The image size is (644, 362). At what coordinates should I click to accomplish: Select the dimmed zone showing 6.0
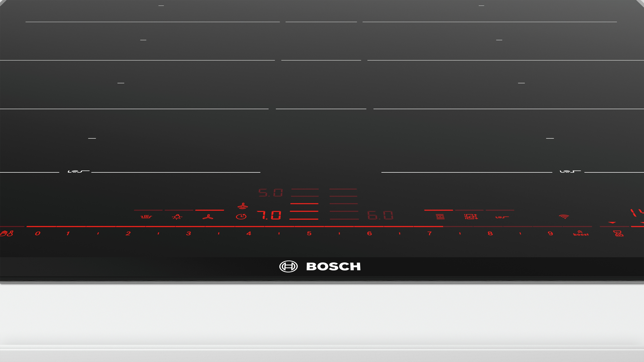tap(380, 215)
